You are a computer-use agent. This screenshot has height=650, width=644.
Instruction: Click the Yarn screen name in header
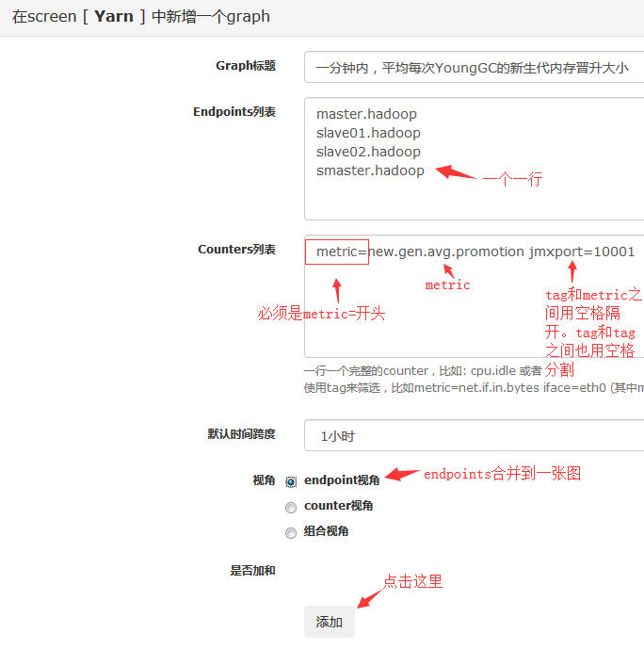[x=114, y=17]
